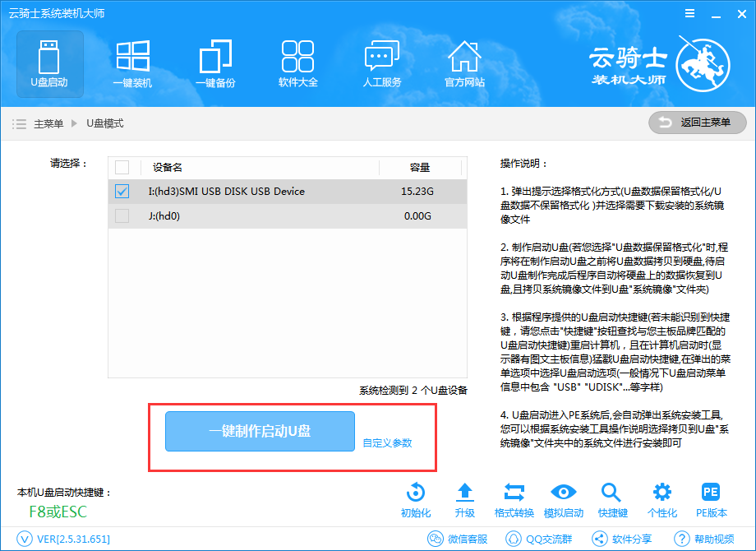Select the I:(hd3)SMI USB DISK USB Device row
The width and height of the screenshot is (756, 551).
pyautogui.click(x=288, y=192)
